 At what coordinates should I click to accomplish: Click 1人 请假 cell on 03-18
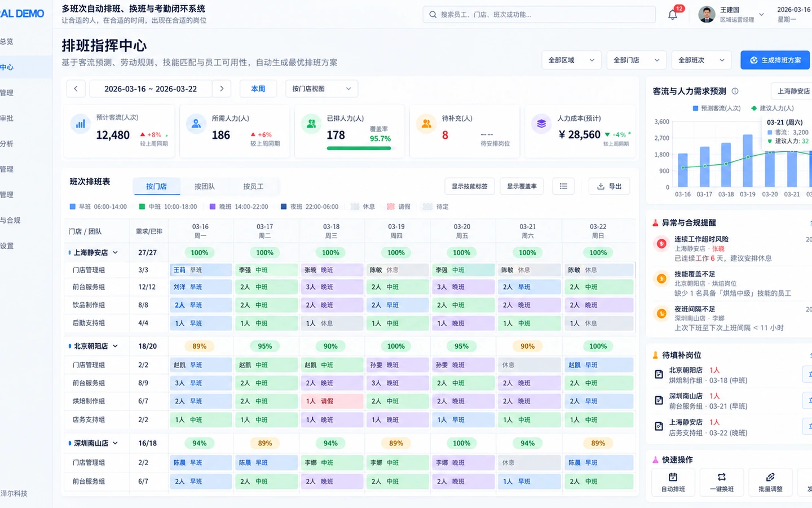click(x=332, y=401)
